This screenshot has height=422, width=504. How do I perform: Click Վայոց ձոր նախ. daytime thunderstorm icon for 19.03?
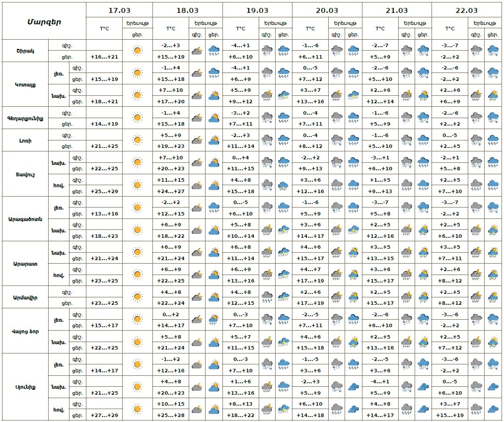click(284, 342)
